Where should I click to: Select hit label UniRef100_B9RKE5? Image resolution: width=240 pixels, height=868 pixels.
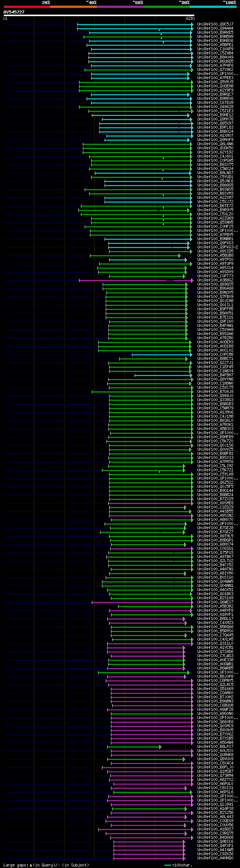[x=215, y=32]
